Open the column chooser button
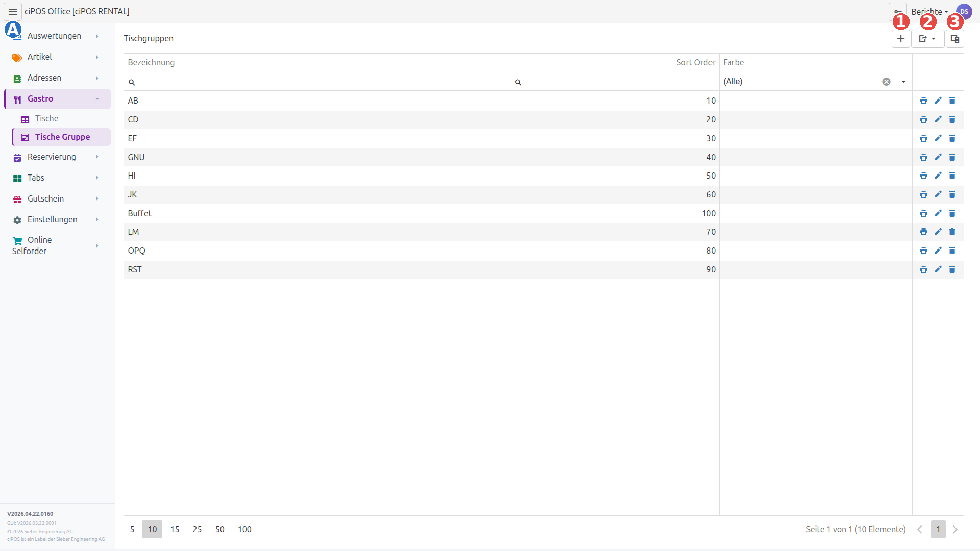The width and height of the screenshot is (980, 551). point(954,39)
